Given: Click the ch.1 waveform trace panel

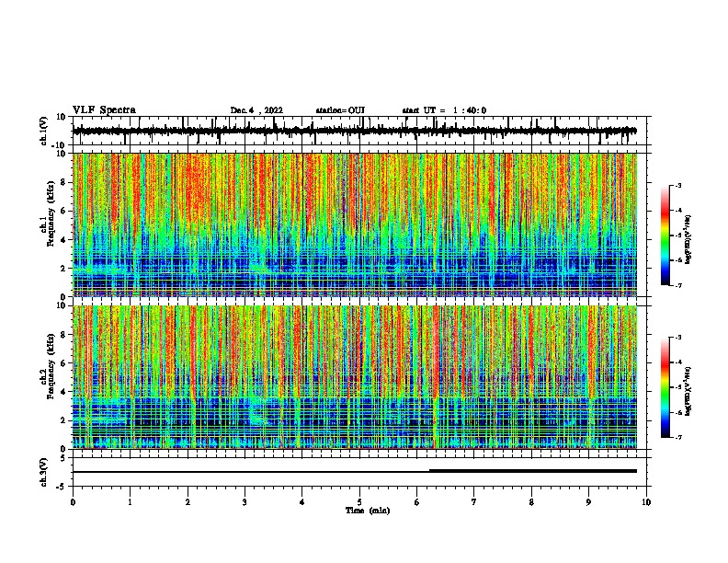Looking at the screenshot, I should pyautogui.click(x=358, y=131).
